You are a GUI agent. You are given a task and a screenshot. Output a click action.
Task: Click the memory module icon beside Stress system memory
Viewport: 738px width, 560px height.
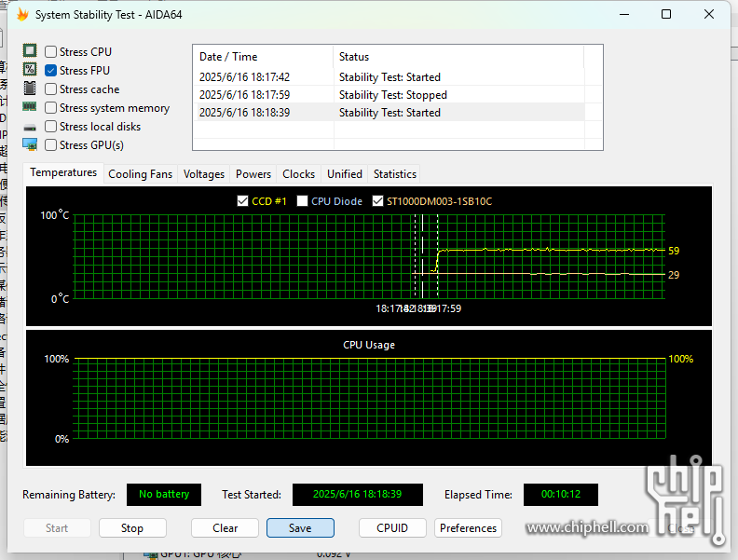click(x=30, y=107)
